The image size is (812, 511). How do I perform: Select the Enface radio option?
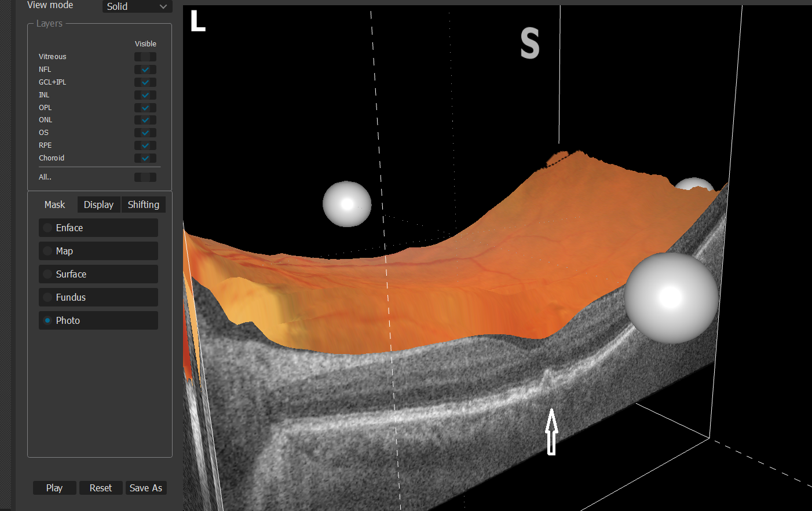98,228
